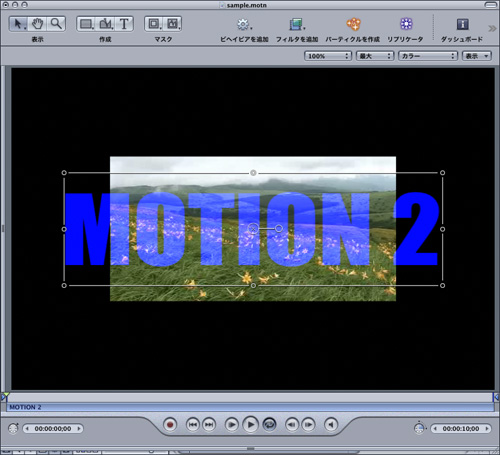Select the magnifier zoom tool

point(56,24)
